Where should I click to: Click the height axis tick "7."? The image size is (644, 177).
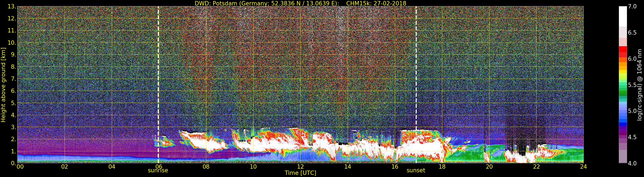pos(14,79)
